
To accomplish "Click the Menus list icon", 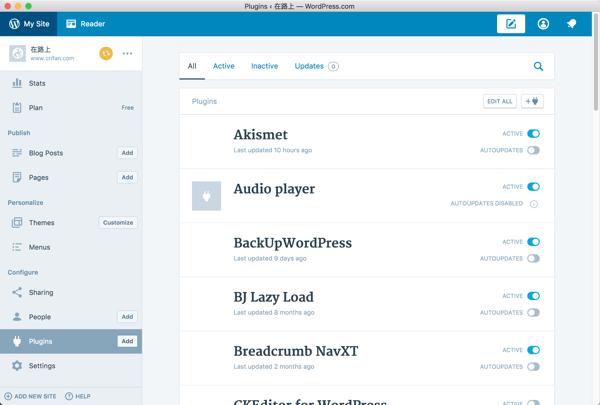I will 17,247.
